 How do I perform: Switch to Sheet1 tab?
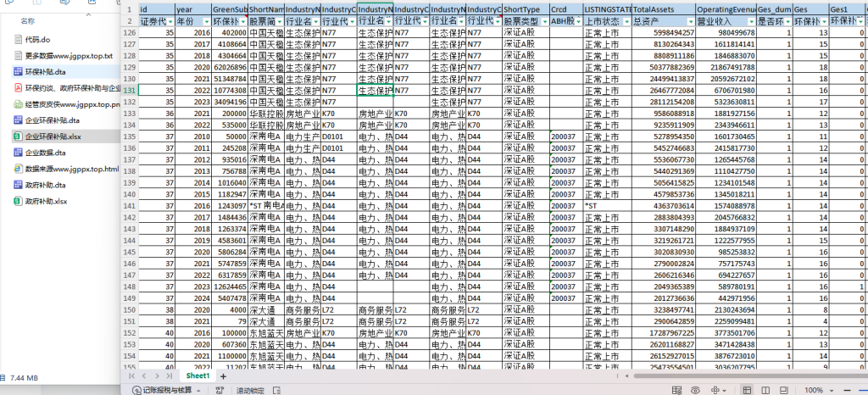[x=198, y=376]
